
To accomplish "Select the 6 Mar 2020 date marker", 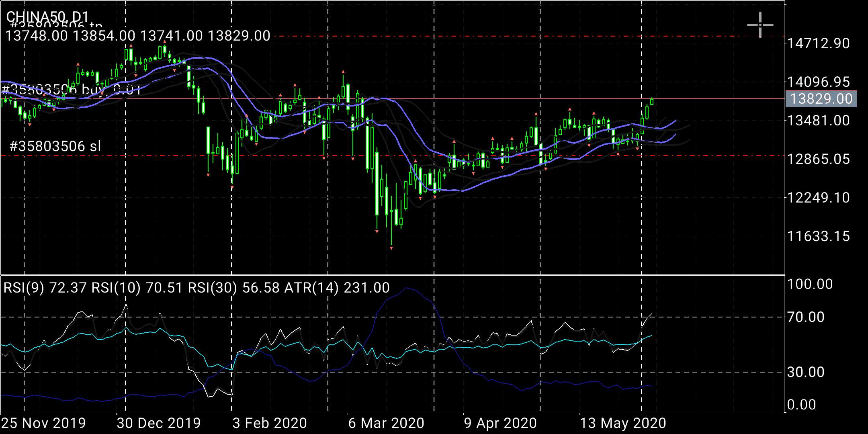I will pyautogui.click(x=386, y=423).
